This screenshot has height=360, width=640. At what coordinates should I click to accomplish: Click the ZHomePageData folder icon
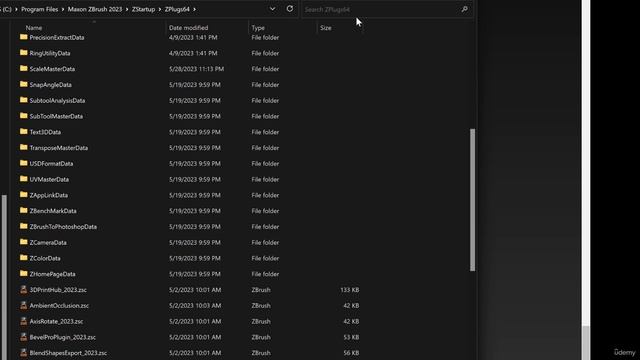(x=24, y=274)
